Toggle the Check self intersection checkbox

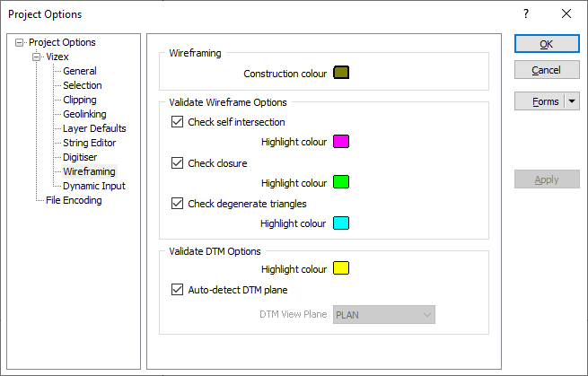(x=177, y=122)
